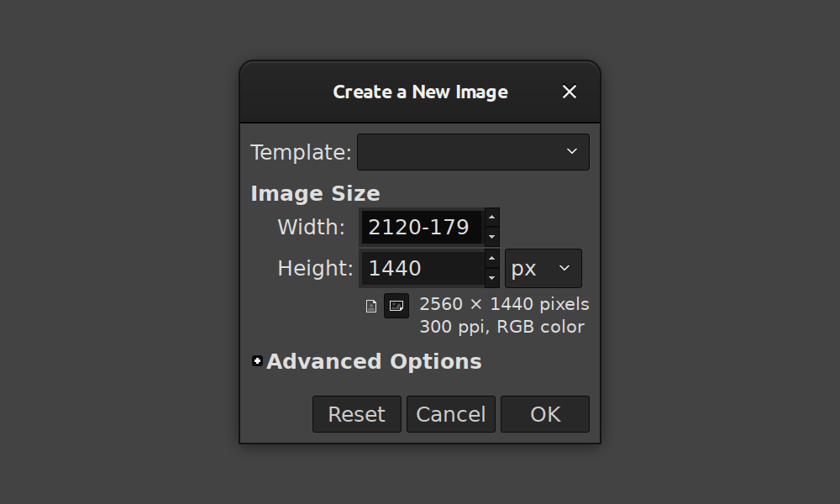Select the portrait orientation icon
This screenshot has width=840, height=504.
pyautogui.click(x=370, y=306)
